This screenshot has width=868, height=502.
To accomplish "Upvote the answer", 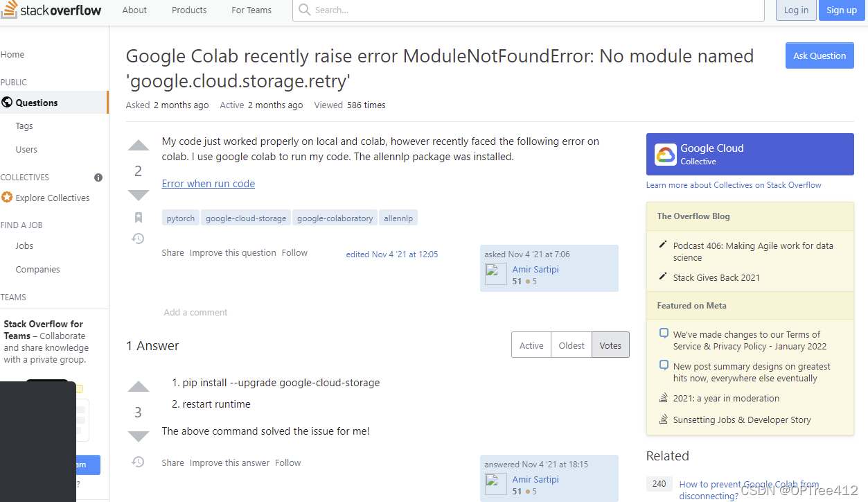I will (138, 386).
